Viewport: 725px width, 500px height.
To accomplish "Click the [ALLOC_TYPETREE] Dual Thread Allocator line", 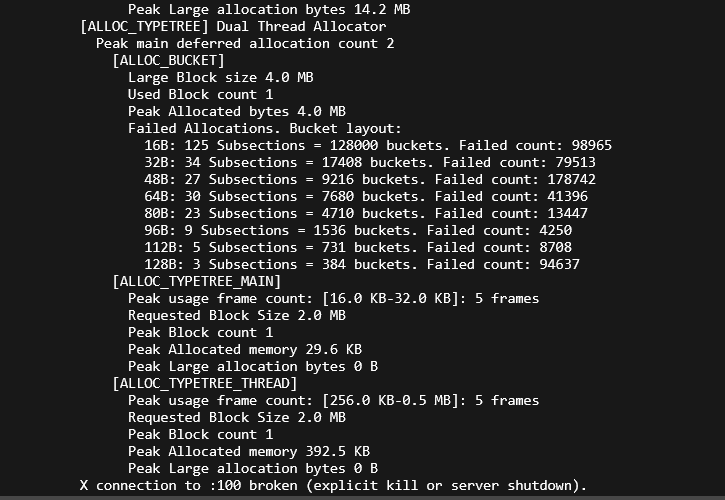I will point(233,26).
